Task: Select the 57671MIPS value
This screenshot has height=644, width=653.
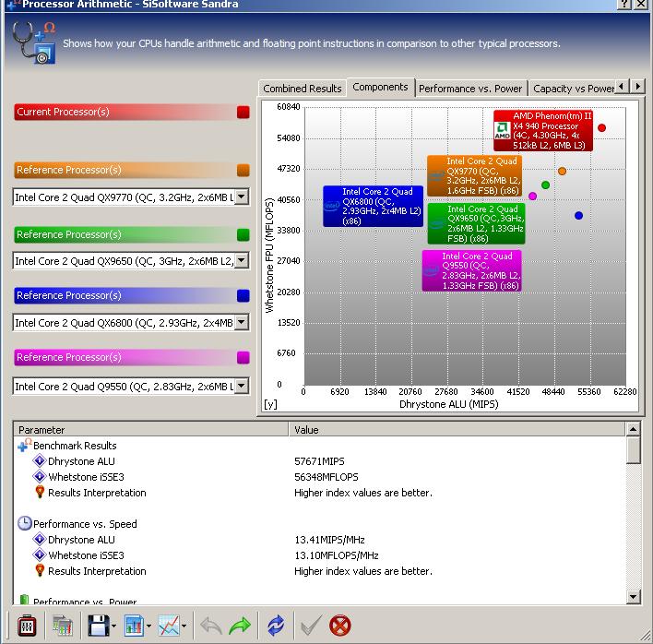Action: point(319,461)
